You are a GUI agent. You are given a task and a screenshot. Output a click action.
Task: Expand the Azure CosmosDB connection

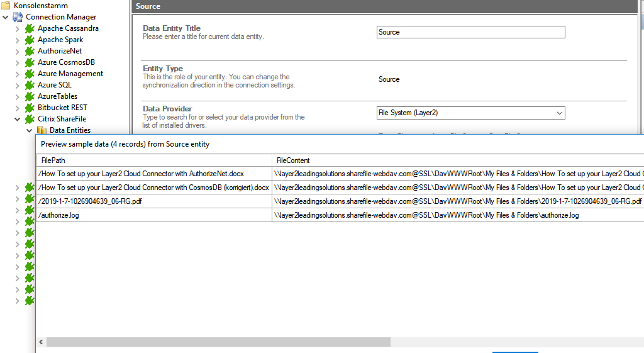pyautogui.click(x=17, y=63)
